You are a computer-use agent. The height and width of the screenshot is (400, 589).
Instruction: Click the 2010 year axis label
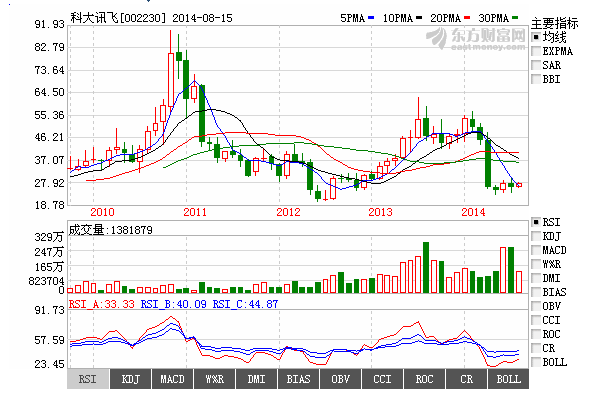click(x=102, y=212)
